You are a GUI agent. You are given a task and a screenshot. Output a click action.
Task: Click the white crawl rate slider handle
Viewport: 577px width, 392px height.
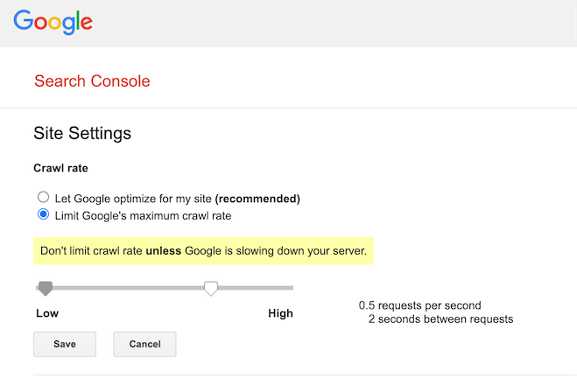pos(211,288)
